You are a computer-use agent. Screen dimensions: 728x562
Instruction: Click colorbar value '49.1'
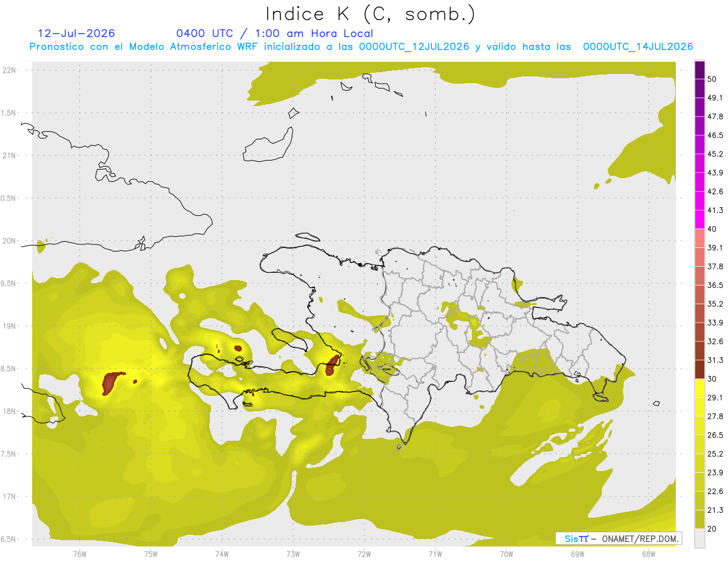tap(715, 98)
